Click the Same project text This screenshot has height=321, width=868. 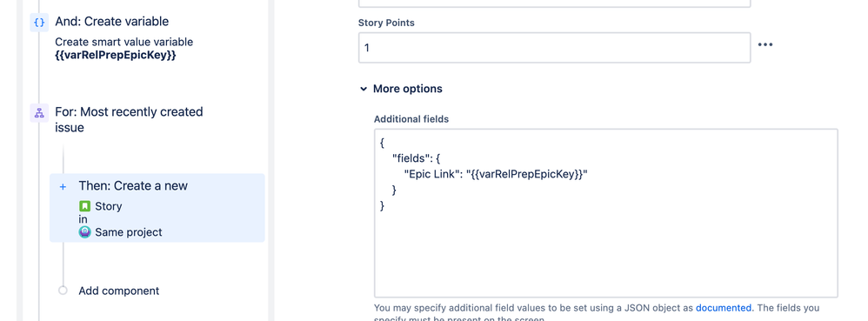pyautogui.click(x=129, y=232)
